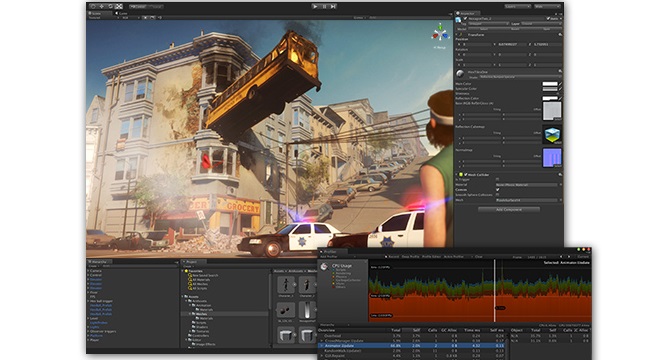The height and width of the screenshot is (360, 650).
Task: Switch to the Scene tab
Action: [x=99, y=13]
